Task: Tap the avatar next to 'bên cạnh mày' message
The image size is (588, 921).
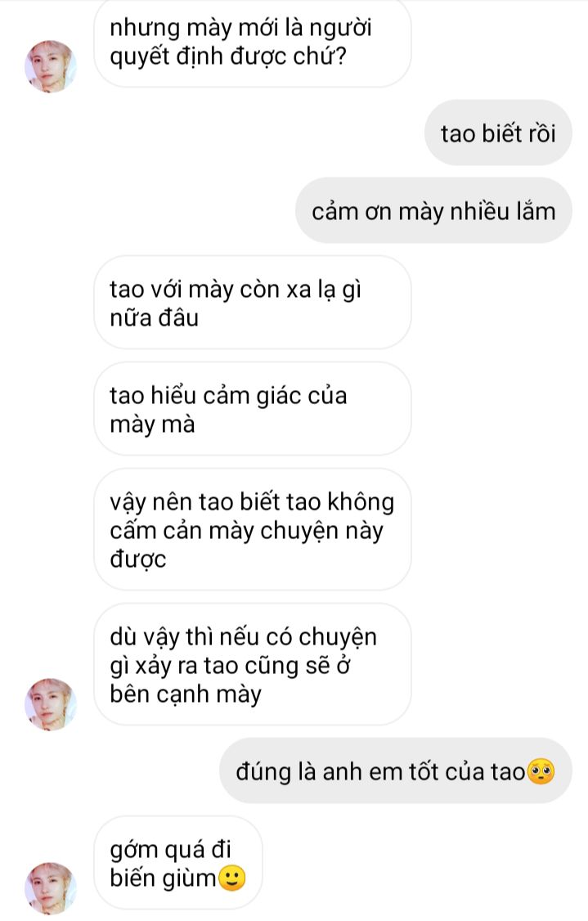Action: (x=51, y=704)
